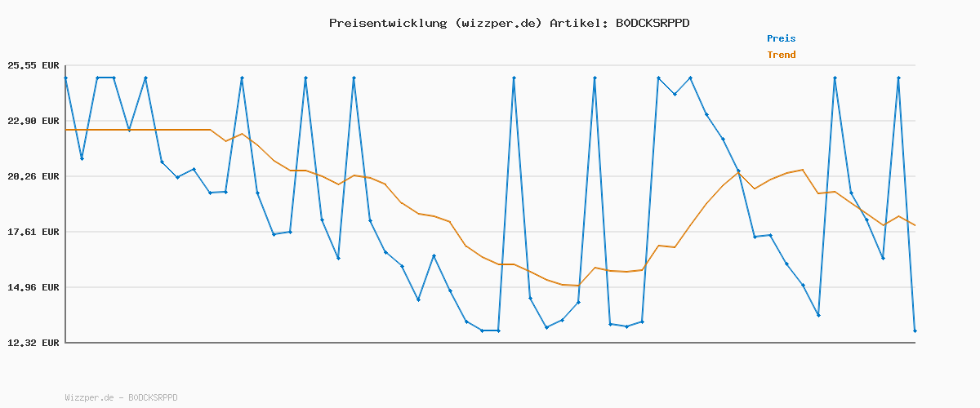The image size is (980, 408).
Task: Click the 12.32 EUR y-axis label
Action: 33,343
